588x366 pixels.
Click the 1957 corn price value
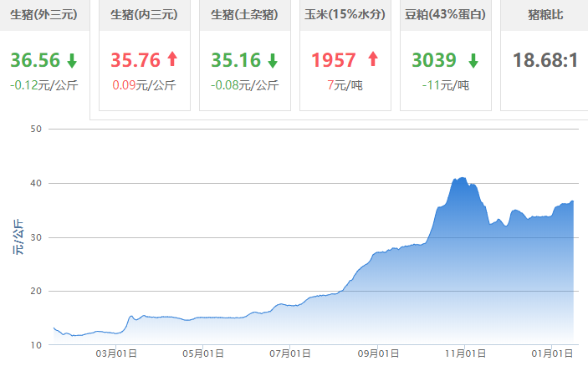click(334, 60)
